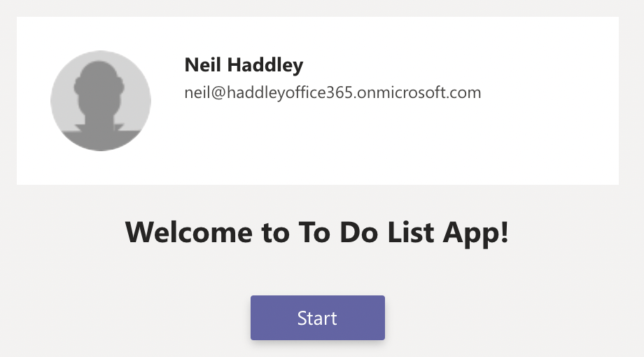
Task: Click the blank white area of the profile card
Action: (x=455, y=147)
